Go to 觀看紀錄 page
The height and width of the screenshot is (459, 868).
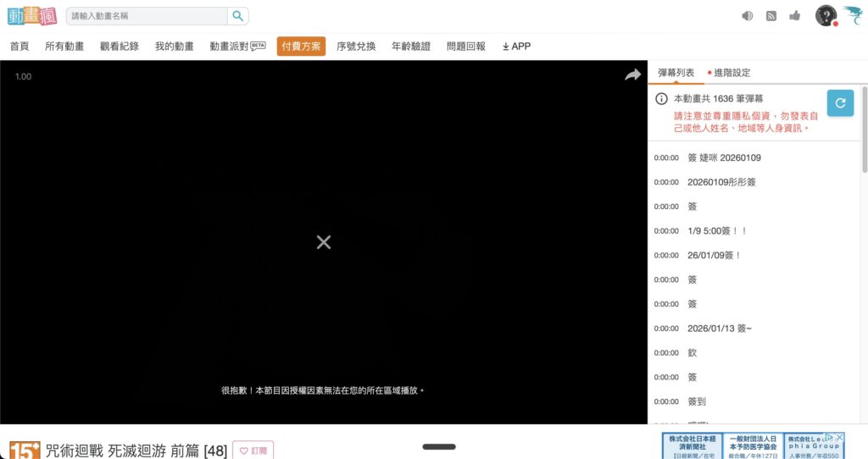tap(119, 47)
